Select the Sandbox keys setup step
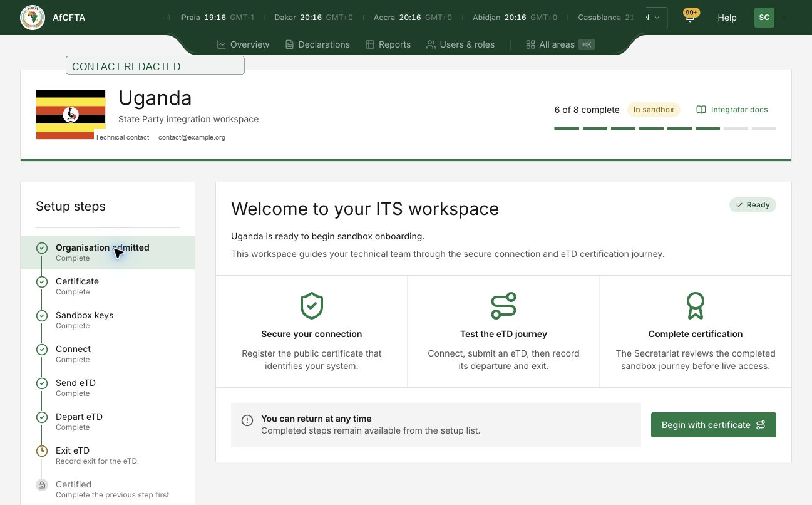The image size is (812, 505). tap(108, 320)
